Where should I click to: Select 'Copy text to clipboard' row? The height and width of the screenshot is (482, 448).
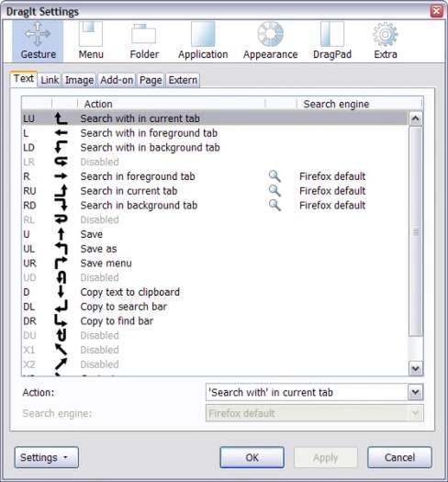[215, 292]
